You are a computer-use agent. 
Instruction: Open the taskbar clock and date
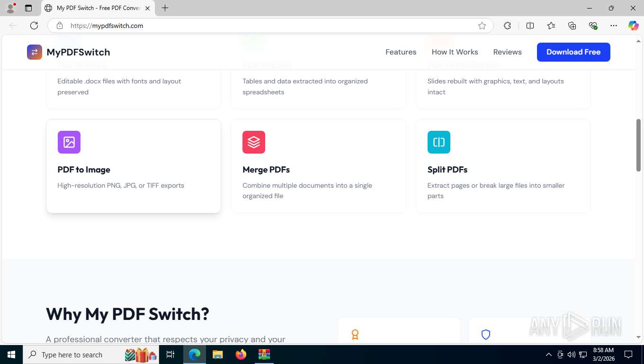603,355
